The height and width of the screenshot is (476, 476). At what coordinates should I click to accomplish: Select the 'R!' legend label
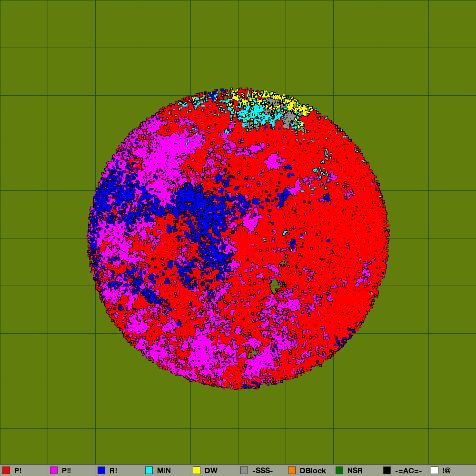point(113,471)
